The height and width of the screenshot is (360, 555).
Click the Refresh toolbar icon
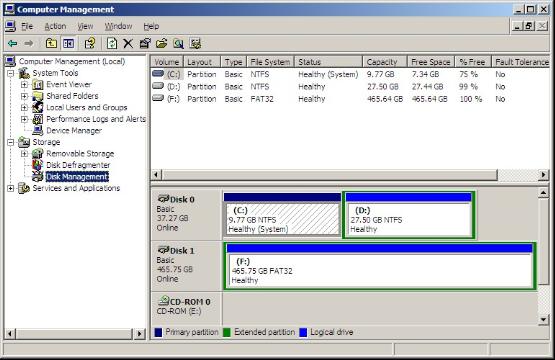coord(112,44)
